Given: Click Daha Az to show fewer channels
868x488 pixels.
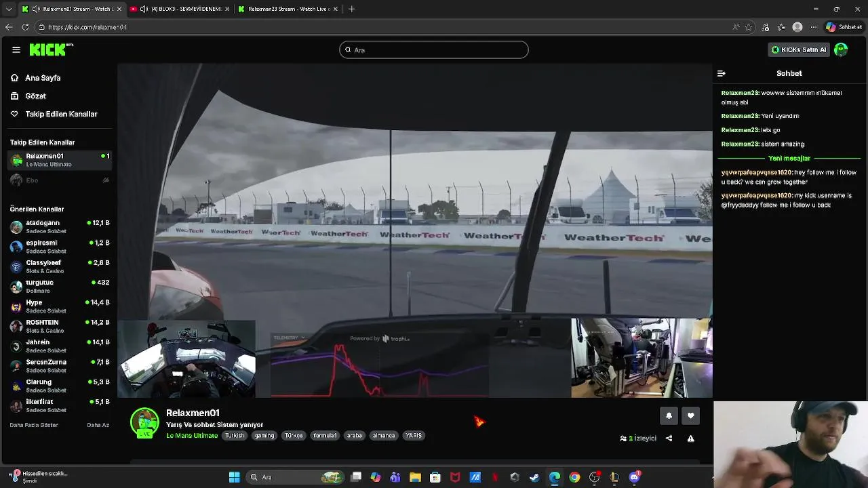Looking at the screenshot, I should point(98,425).
